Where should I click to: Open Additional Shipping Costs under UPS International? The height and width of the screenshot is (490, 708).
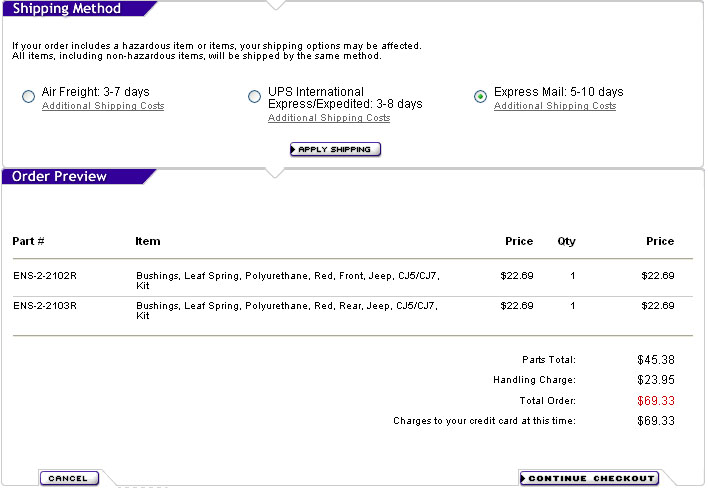point(329,118)
